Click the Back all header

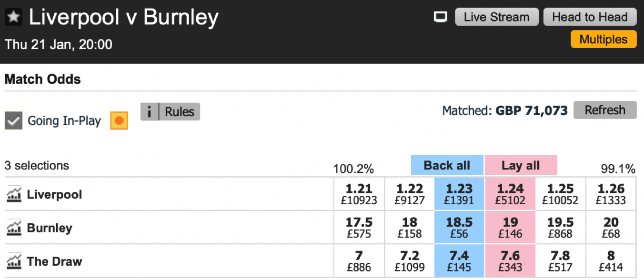point(447,166)
